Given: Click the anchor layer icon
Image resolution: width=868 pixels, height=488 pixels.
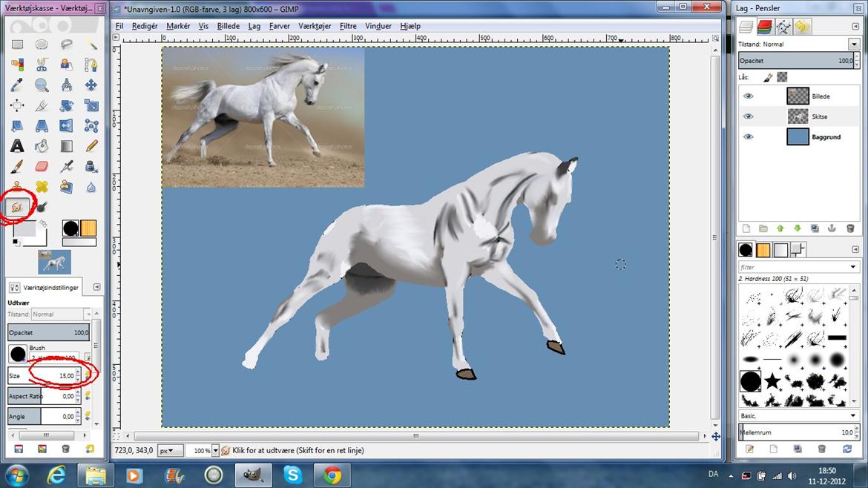Looking at the screenshot, I should point(832,229).
